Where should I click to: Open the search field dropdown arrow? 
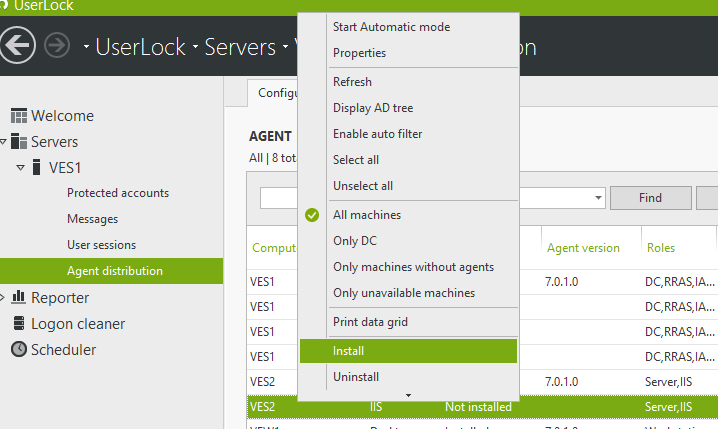coord(598,198)
